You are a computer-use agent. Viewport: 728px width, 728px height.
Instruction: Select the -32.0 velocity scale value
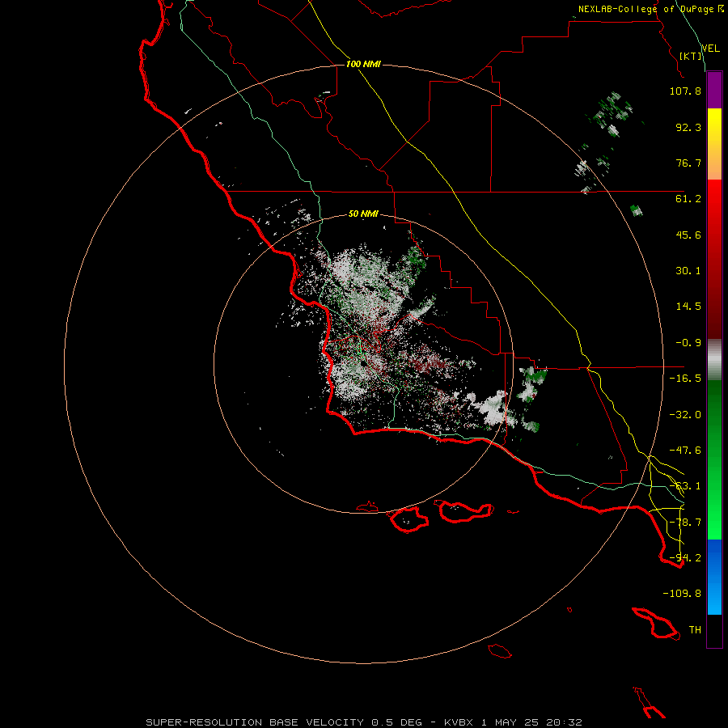(685, 415)
